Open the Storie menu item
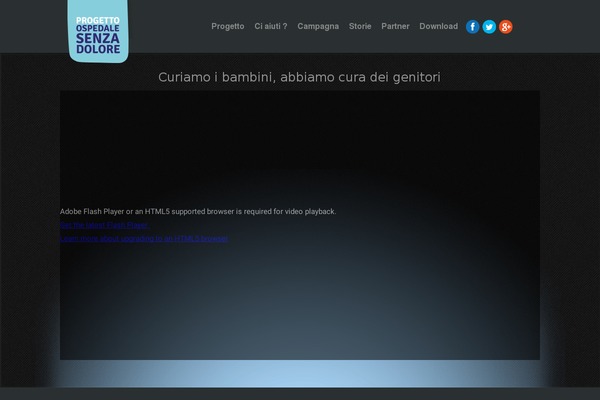The image size is (600, 400). [x=360, y=26]
